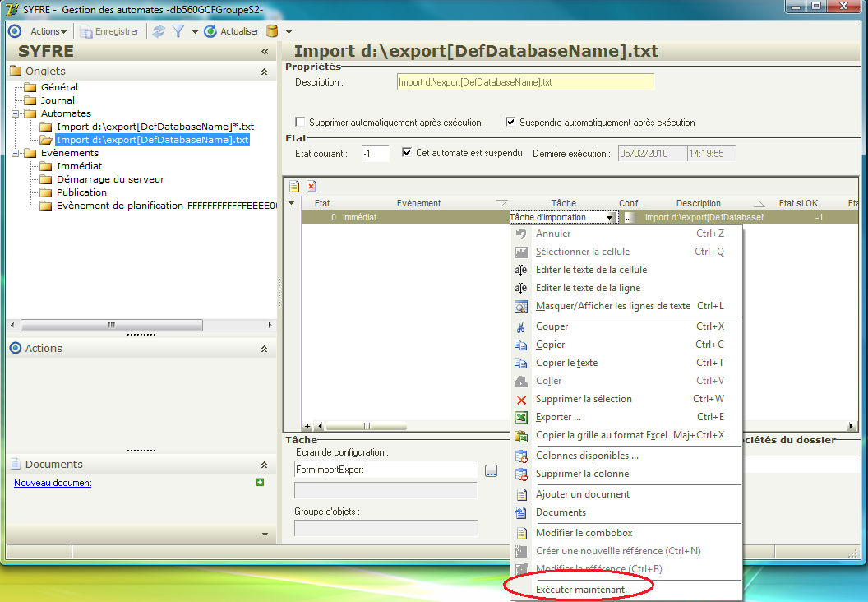Click the Etat courant field
868x602 pixels.
point(376,154)
